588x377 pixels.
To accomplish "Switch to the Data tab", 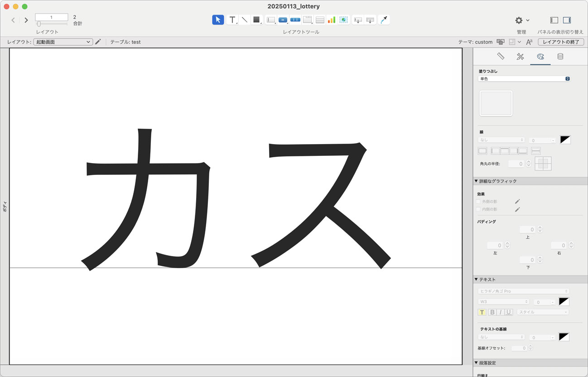I will [x=560, y=57].
